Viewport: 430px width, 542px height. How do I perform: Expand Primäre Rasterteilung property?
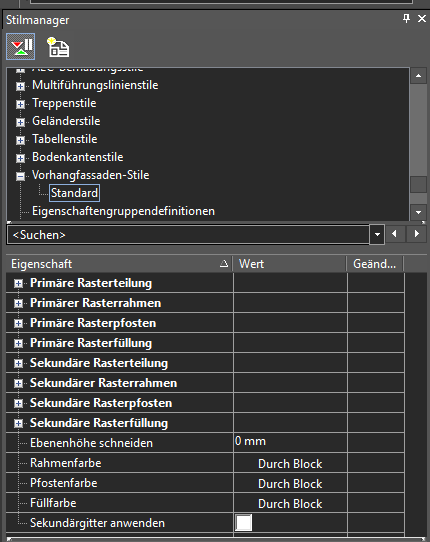18,284
